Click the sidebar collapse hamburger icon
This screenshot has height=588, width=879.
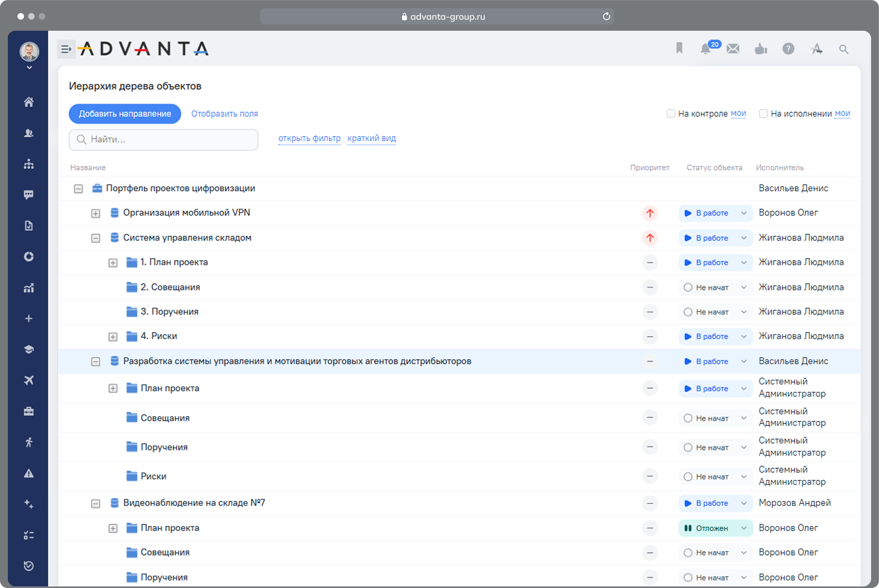[66, 48]
